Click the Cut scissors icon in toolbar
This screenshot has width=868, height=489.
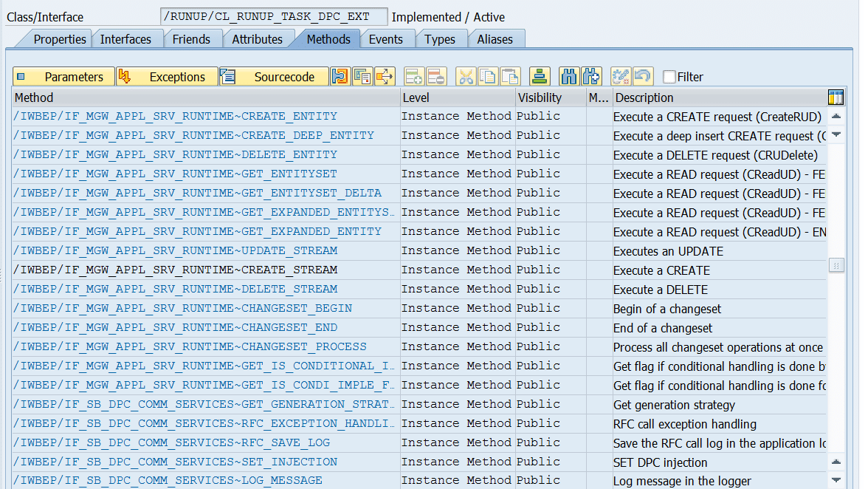click(465, 77)
